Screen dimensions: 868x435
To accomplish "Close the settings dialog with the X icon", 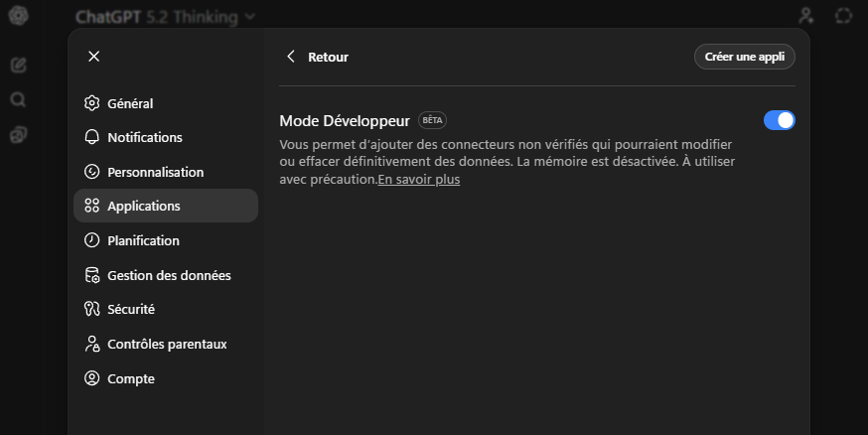I will pyautogui.click(x=93, y=57).
